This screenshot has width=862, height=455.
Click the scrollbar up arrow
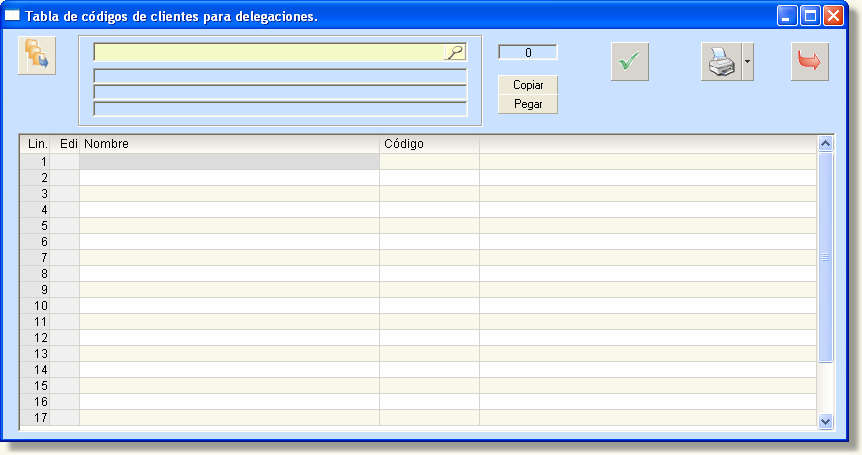[x=825, y=144]
